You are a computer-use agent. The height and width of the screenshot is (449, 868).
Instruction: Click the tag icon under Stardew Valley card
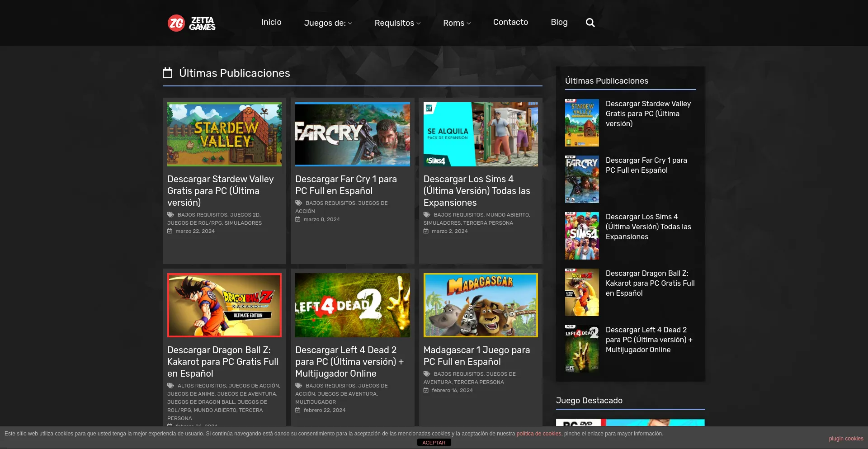point(171,215)
